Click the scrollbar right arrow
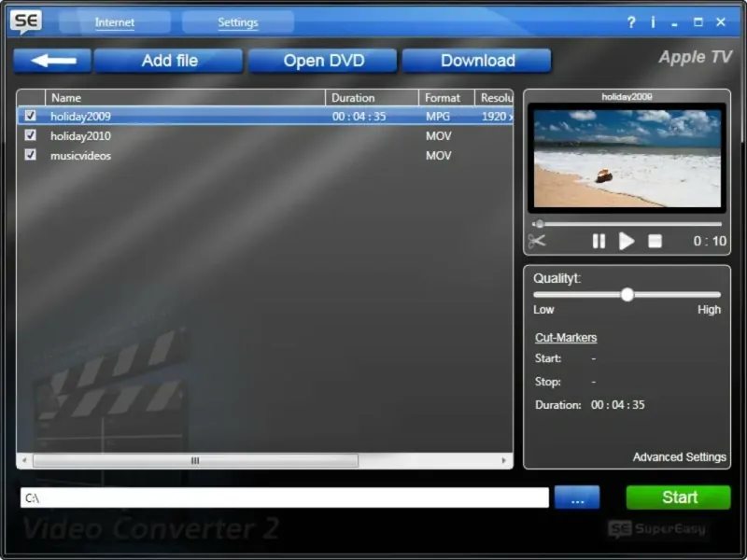The width and height of the screenshot is (747, 560). coord(503,460)
